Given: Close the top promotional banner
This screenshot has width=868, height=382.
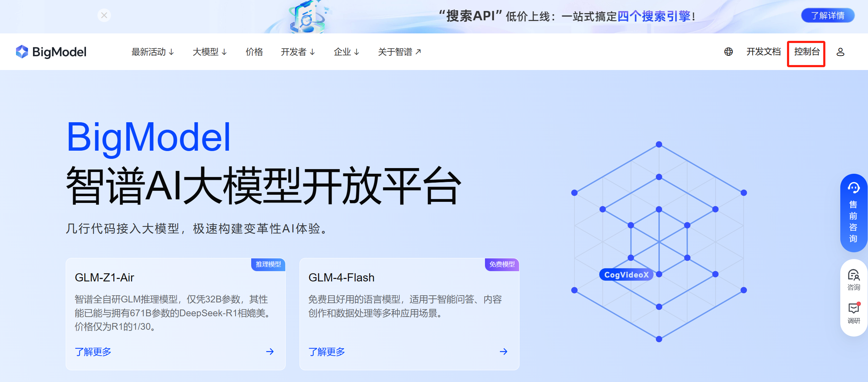Looking at the screenshot, I should (104, 15).
